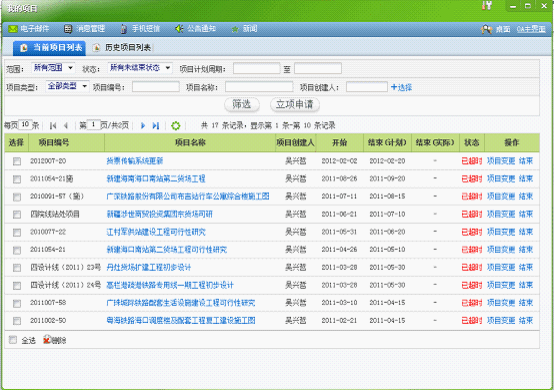Focus the 项目创建人 input field
The image size is (554, 390).
(367, 87)
